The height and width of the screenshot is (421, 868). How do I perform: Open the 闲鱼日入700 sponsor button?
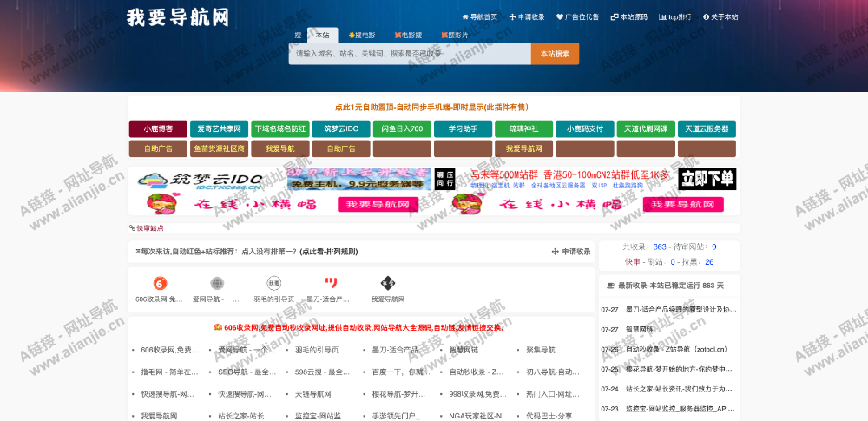coord(402,129)
